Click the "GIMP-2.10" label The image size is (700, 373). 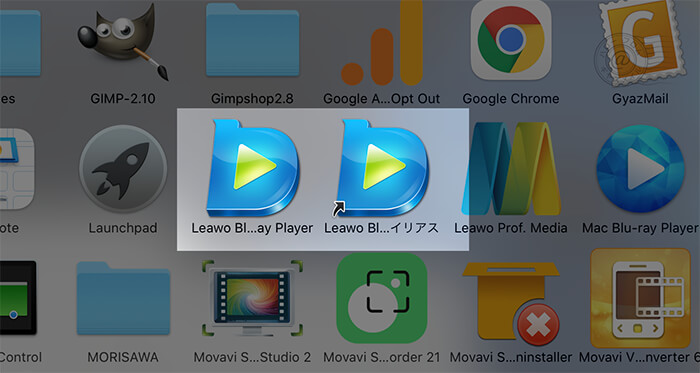123,99
